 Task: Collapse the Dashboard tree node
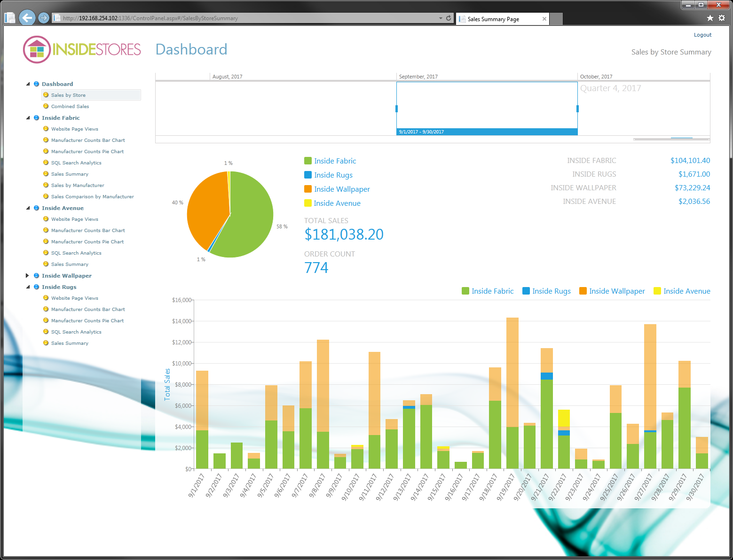[28, 84]
